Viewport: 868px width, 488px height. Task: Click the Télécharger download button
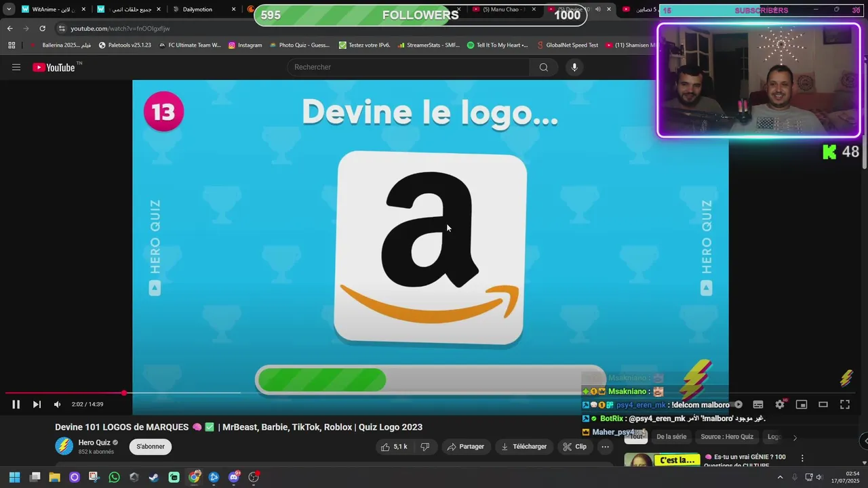(524, 447)
